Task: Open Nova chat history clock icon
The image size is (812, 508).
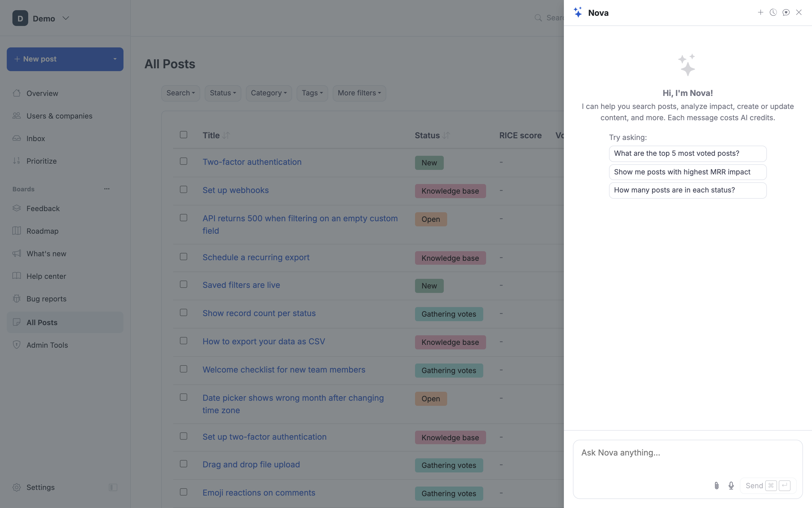Action: click(773, 12)
